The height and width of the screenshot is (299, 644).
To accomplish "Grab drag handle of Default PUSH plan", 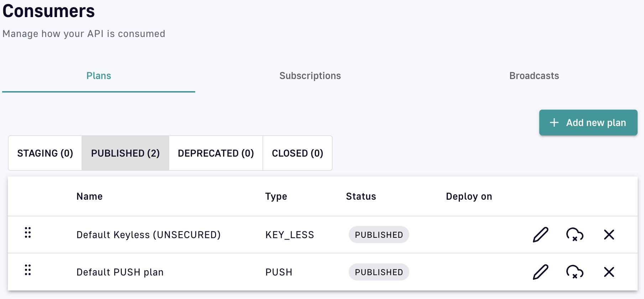I will point(28,270).
